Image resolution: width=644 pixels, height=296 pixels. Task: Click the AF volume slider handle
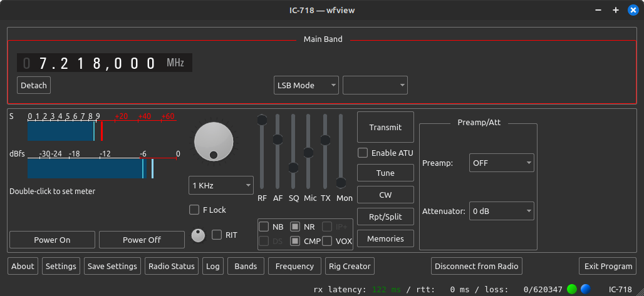point(278,139)
